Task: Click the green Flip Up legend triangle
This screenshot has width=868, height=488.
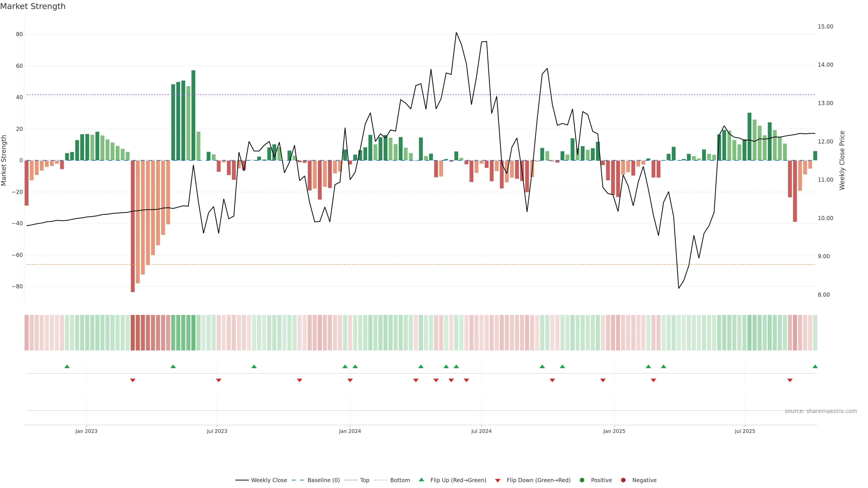Action: coord(421,480)
